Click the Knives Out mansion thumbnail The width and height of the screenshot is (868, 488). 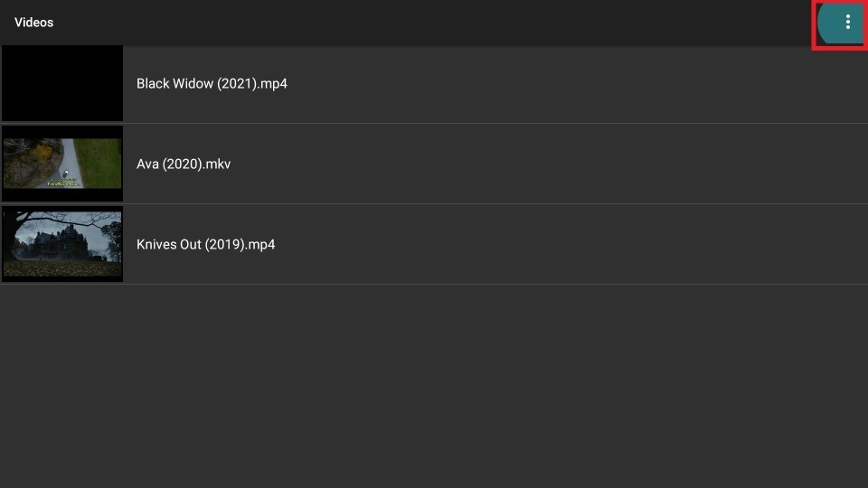click(62, 244)
